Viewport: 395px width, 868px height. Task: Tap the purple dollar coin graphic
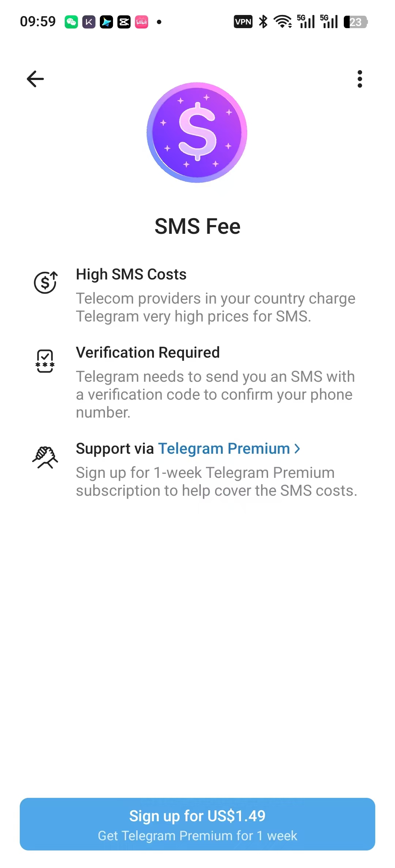(x=197, y=133)
